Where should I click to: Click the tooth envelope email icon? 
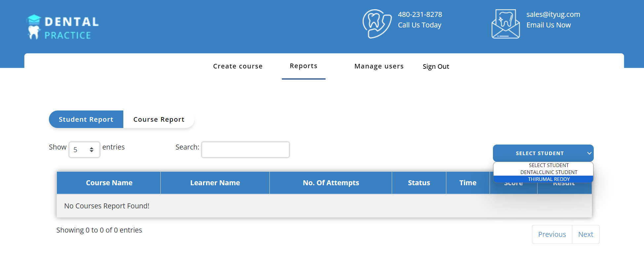coord(505,24)
